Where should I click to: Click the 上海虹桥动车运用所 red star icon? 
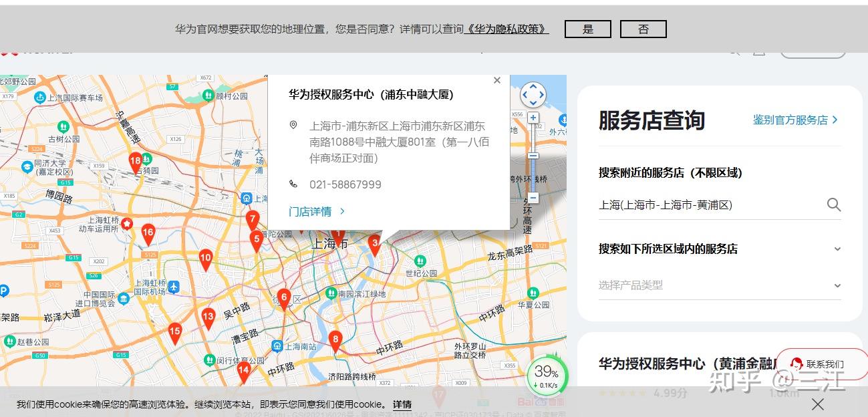click(126, 223)
